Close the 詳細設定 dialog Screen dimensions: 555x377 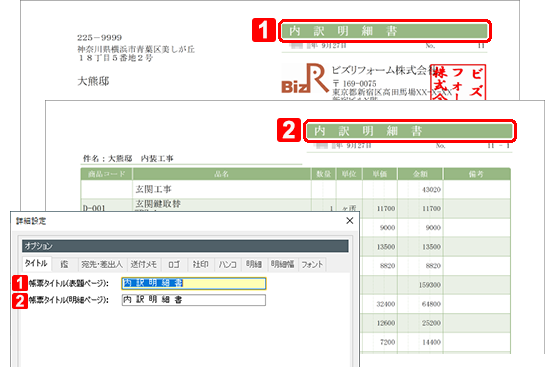point(350,221)
